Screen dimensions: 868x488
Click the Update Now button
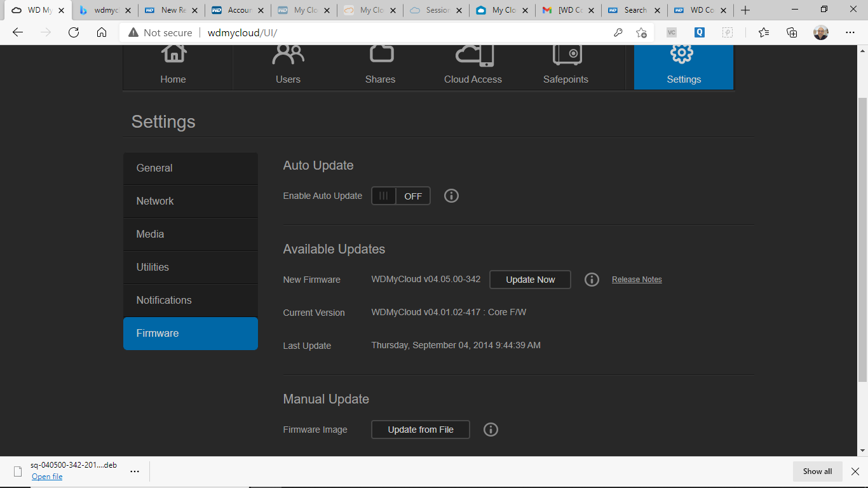(x=530, y=280)
